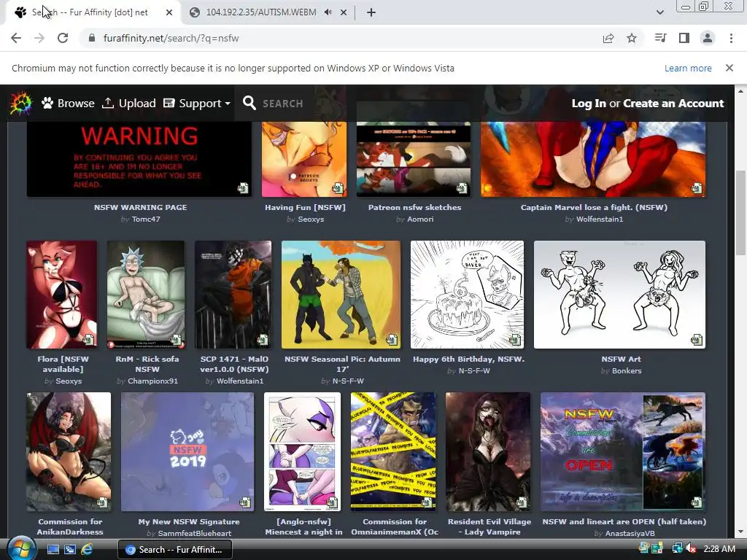Image resolution: width=747 pixels, height=560 pixels.
Task: Select the Search -- Fur Affinit... taskbar button
Action: point(175,550)
